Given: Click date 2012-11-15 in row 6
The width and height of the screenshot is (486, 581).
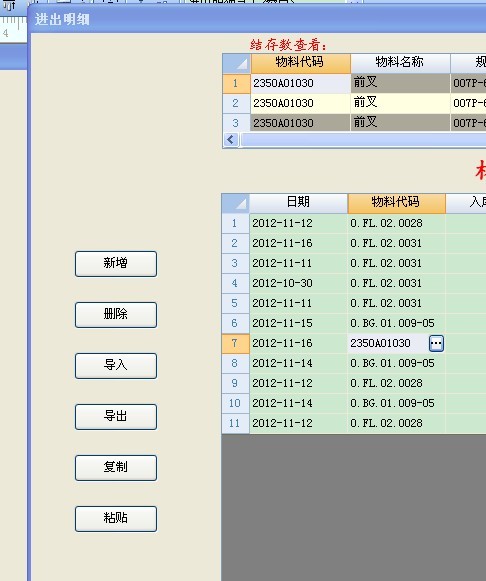Looking at the screenshot, I should [x=299, y=323].
